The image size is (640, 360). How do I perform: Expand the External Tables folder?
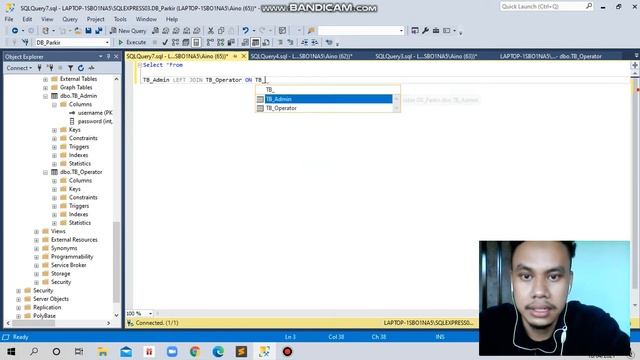point(45,79)
